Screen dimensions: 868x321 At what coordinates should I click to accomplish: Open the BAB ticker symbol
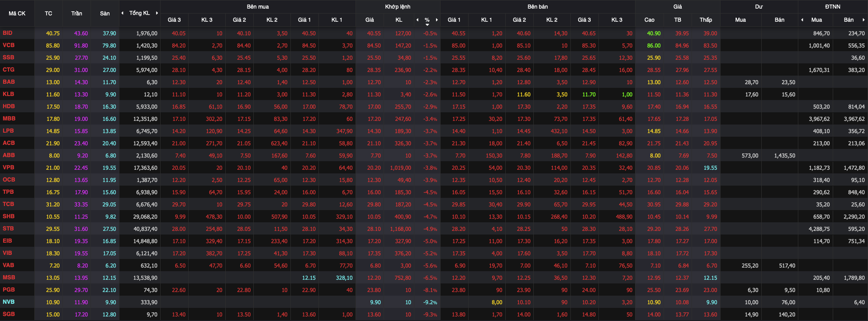[9, 82]
